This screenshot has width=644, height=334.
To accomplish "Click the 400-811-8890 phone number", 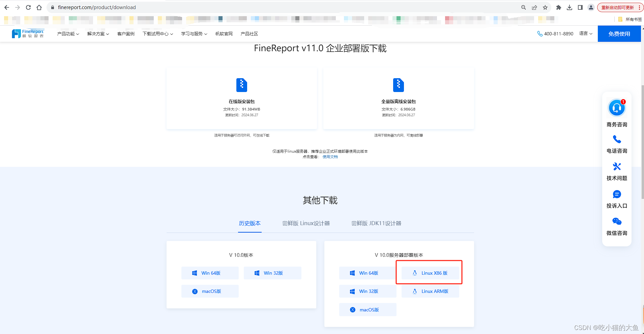I will tap(559, 34).
